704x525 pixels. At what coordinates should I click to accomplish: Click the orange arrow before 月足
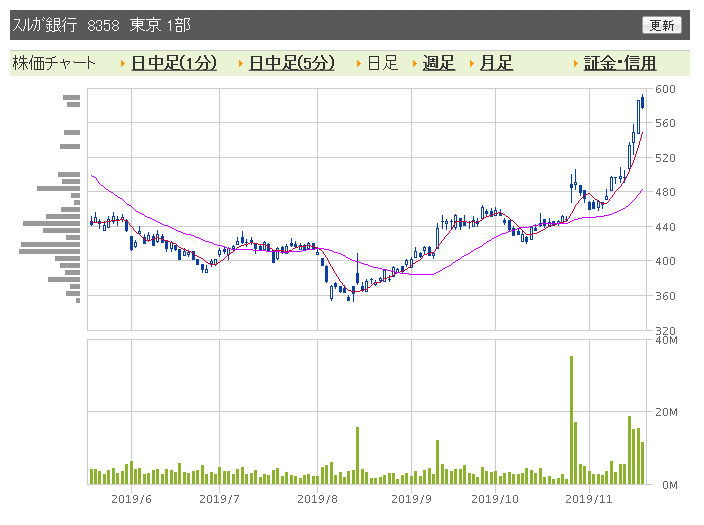[x=472, y=64]
